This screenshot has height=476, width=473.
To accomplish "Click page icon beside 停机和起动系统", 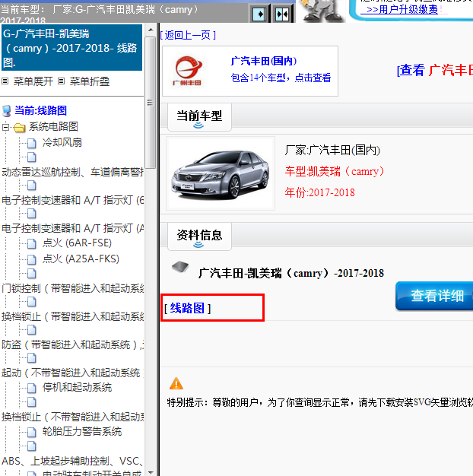I will point(32,388).
